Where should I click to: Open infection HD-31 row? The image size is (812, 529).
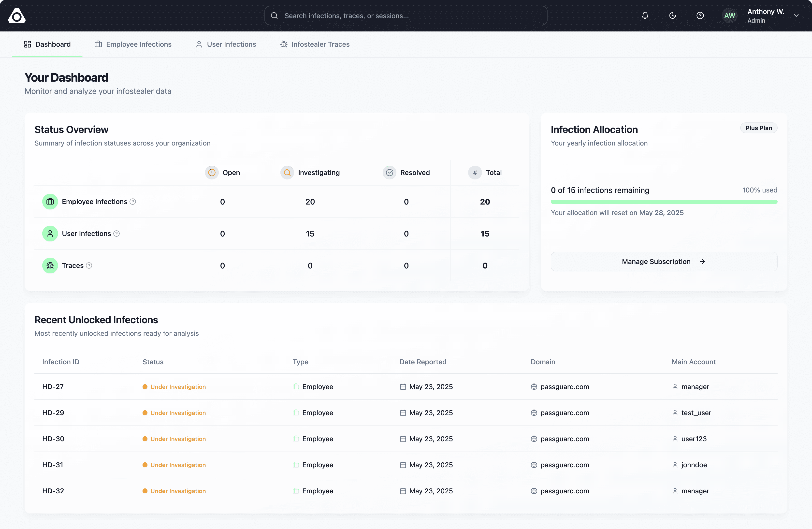pos(406,465)
